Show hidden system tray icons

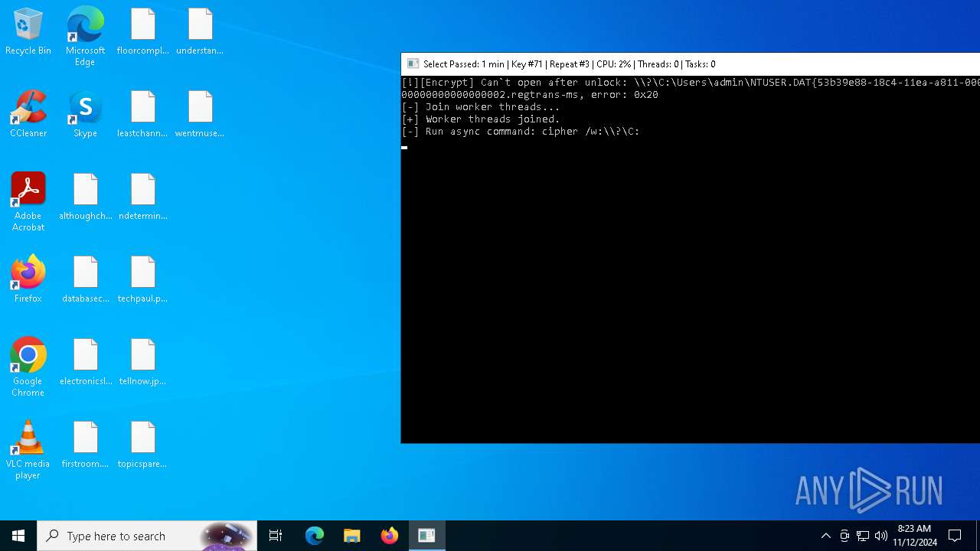coord(825,536)
